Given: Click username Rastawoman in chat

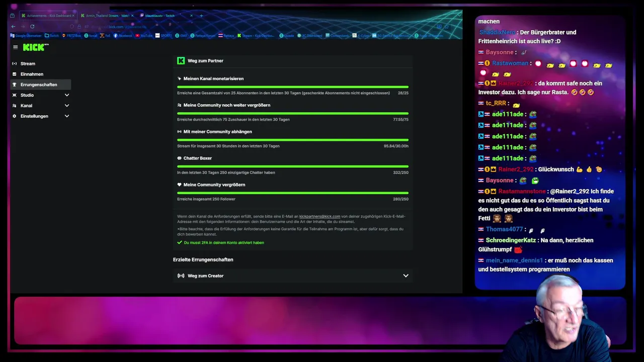Looking at the screenshot, I should point(510,63).
